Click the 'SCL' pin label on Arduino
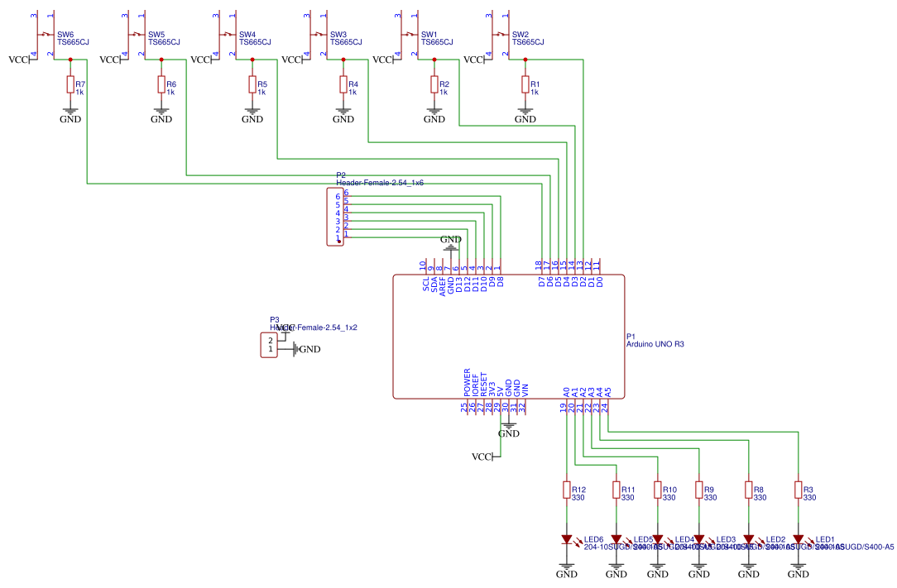The image size is (897, 588). [x=426, y=284]
